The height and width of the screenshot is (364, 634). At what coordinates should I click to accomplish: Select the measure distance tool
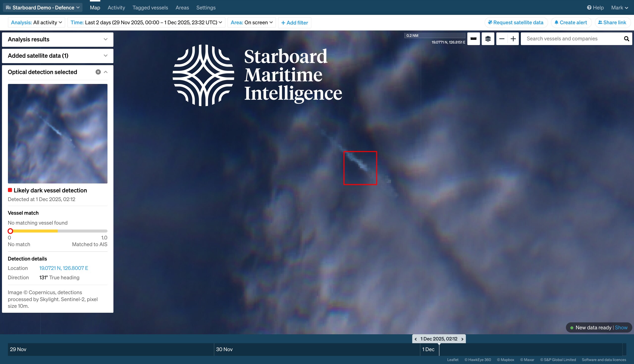point(474,39)
